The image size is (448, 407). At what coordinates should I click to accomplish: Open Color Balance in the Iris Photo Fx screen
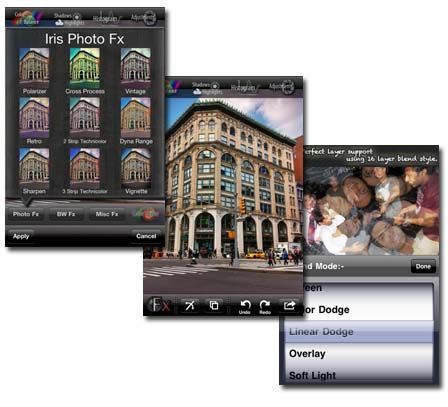[x=27, y=18]
